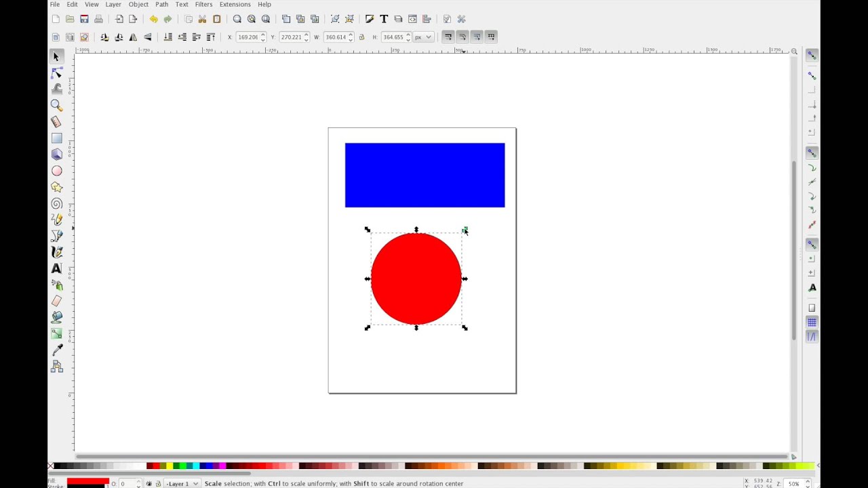Click the red Fill indicator swatch

click(x=87, y=481)
